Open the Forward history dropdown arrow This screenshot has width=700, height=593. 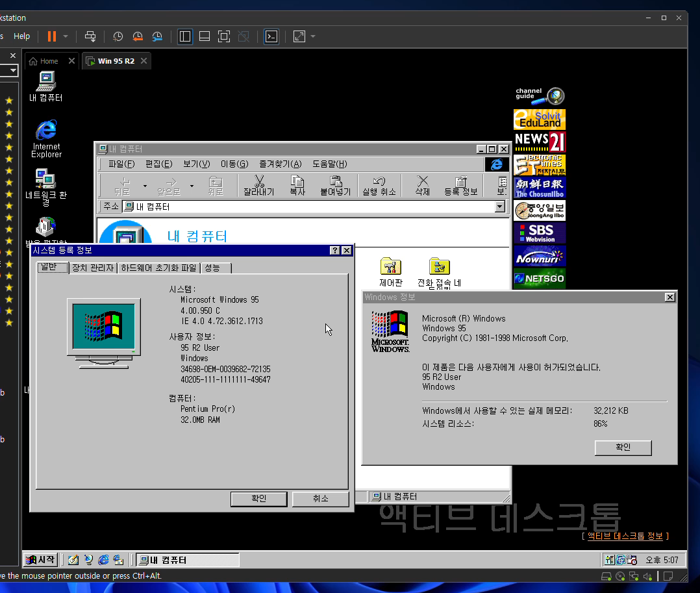192,186
